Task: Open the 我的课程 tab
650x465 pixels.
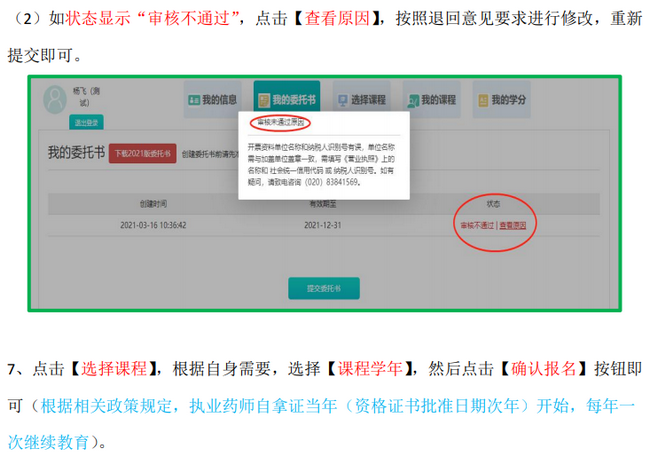Action: tap(438, 100)
